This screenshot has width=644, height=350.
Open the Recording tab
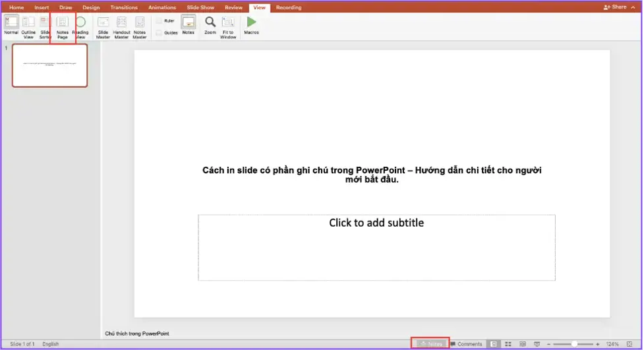(288, 7)
